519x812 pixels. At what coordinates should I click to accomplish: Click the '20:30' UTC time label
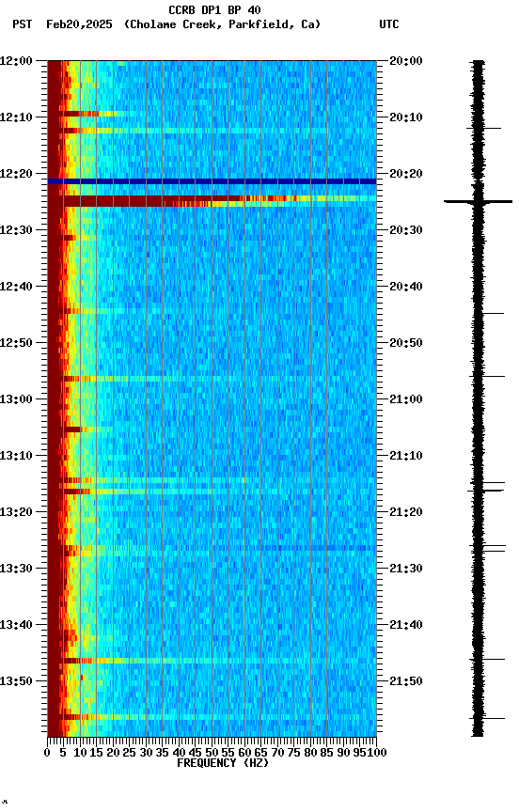point(406,230)
